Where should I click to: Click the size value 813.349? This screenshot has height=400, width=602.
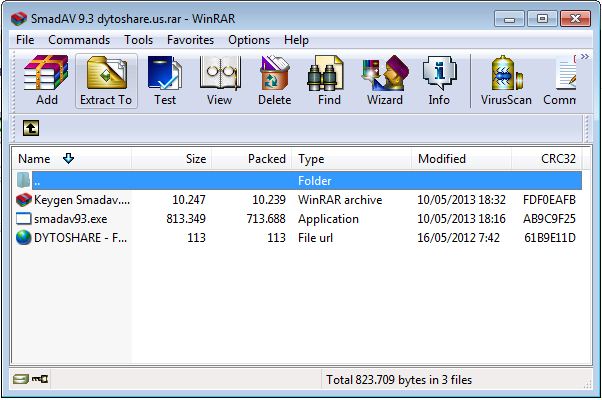[186, 219]
